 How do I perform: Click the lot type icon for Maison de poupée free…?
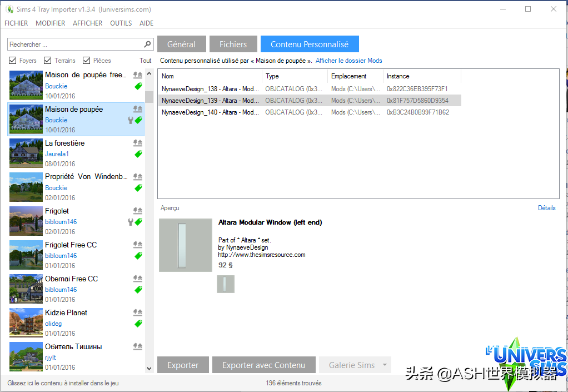[x=138, y=75]
